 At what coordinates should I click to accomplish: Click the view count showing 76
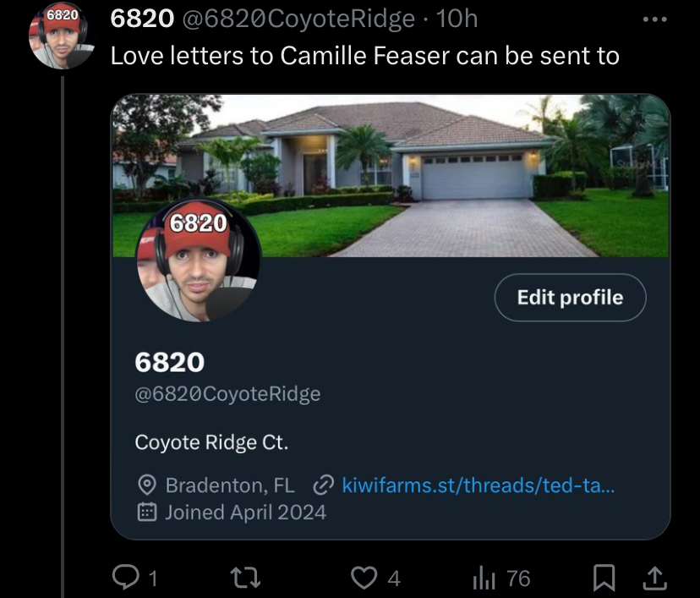click(518, 579)
